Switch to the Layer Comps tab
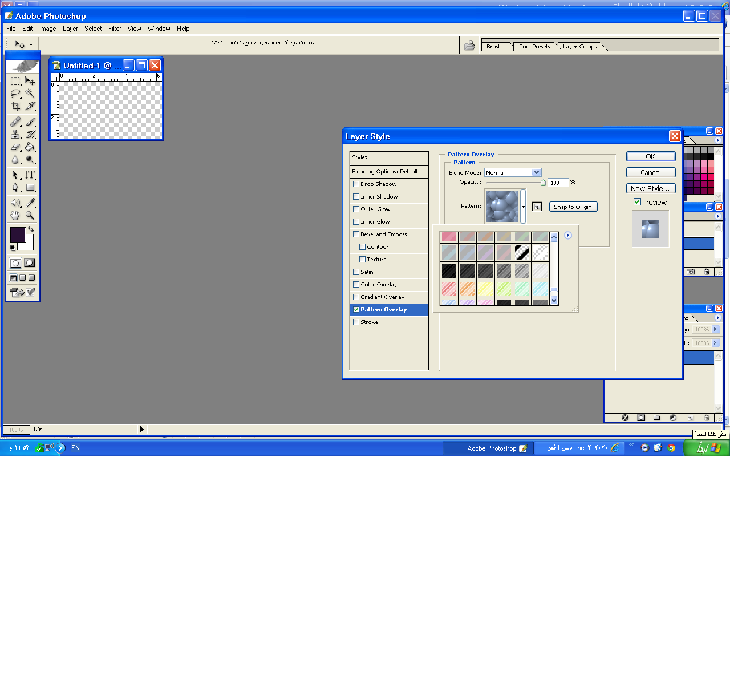The height and width of the screenshot is (700, 730). pos(579,47)
